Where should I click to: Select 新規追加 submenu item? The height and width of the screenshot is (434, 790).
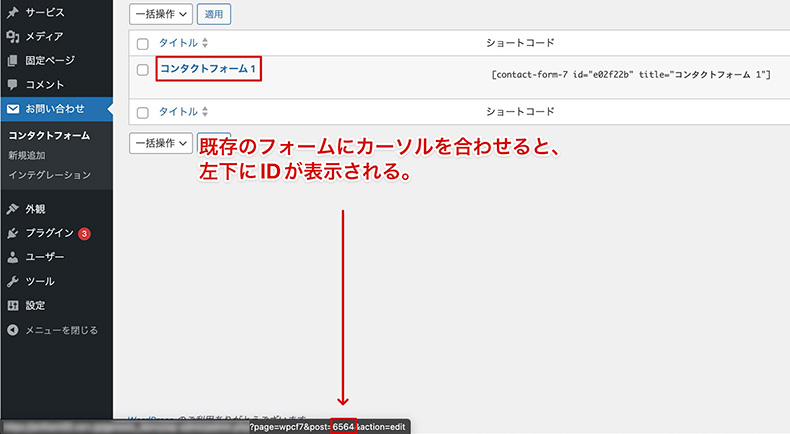pyautogui.click(x=27, y=155)
